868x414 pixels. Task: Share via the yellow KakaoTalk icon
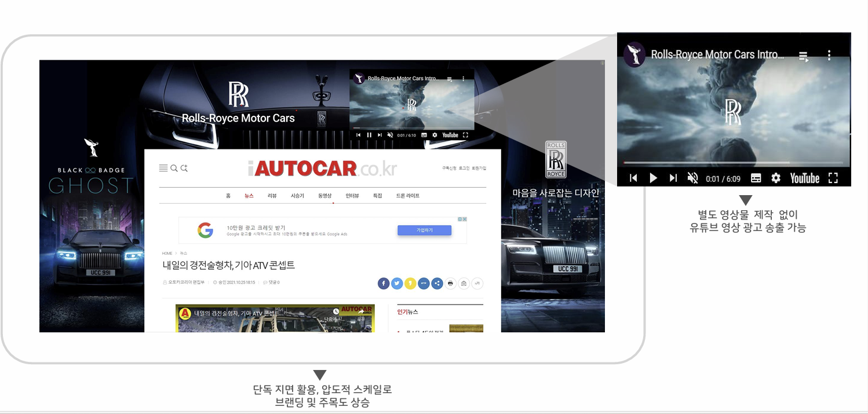[x=410, y=283]
